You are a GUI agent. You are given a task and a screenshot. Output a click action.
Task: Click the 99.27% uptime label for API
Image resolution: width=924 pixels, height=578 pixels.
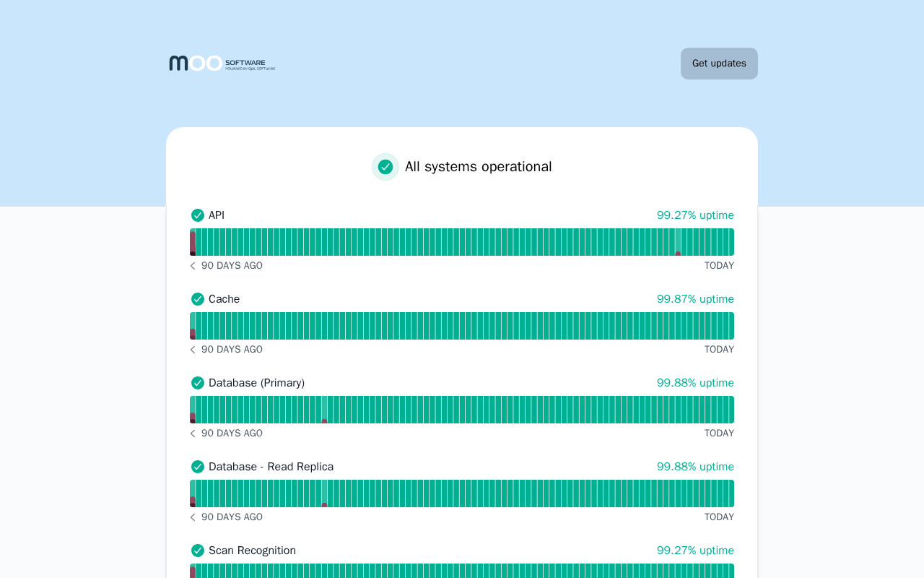pyautogui.click(x=695, y=215)
